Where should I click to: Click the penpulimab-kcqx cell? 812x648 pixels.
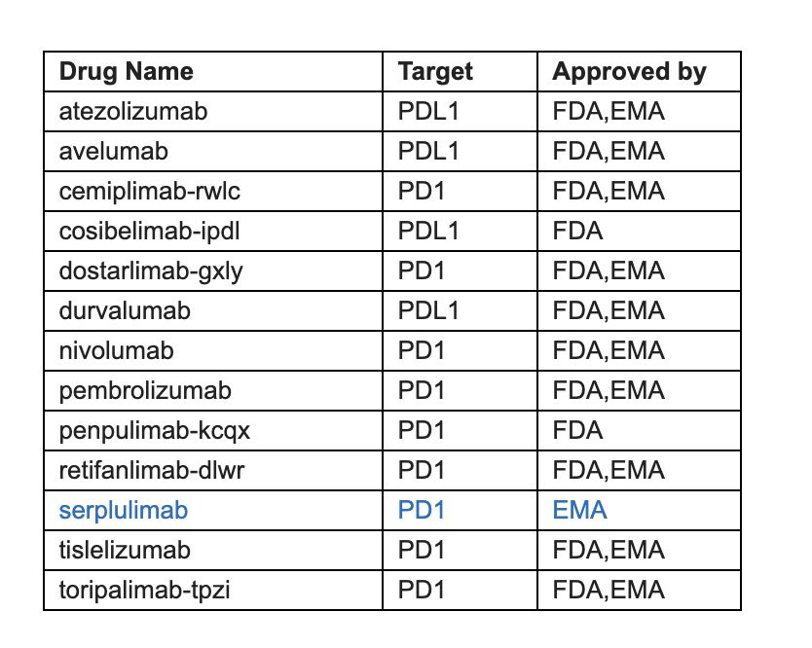point(147,430)
